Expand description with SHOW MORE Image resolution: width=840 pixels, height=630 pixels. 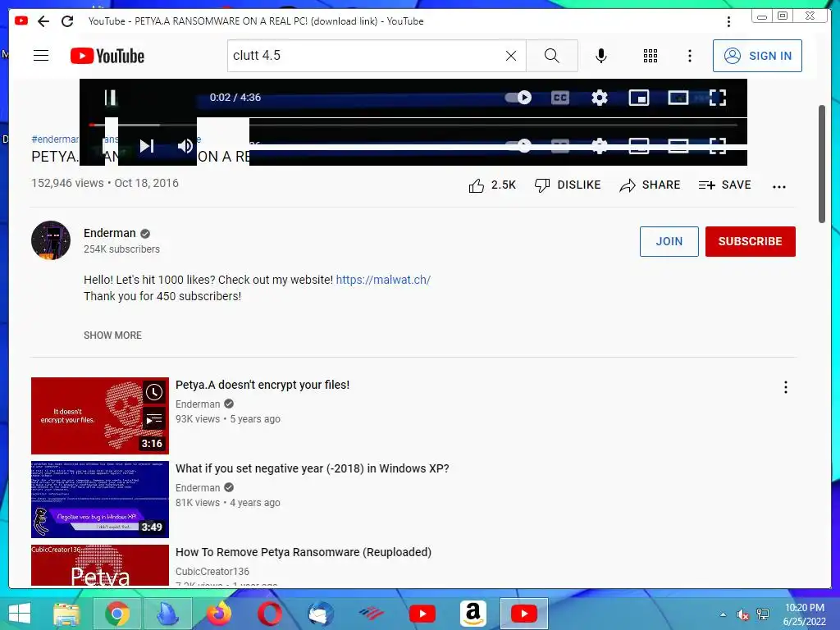[x=112, y=336]
